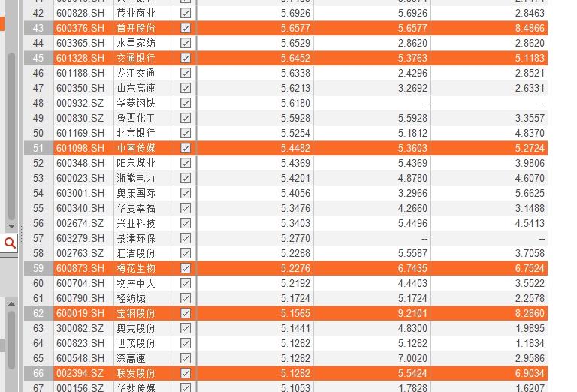The image size is (577, 392).
Task: Uncheck the checkbox for 景津环保
Action: click(x=186, y=238)
